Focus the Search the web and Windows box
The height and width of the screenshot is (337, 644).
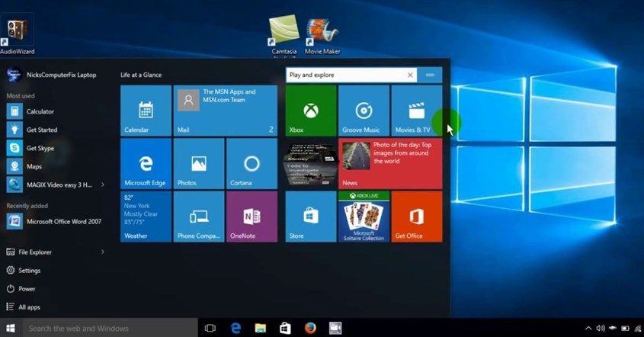click(110, 328)
